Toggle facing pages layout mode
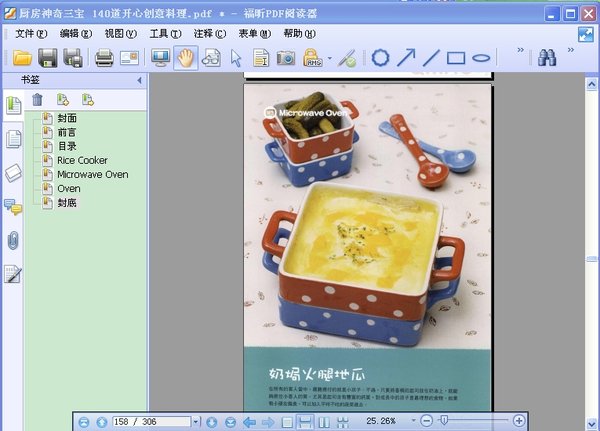Screen dimensions: 600x431 [x=324, y=422]
